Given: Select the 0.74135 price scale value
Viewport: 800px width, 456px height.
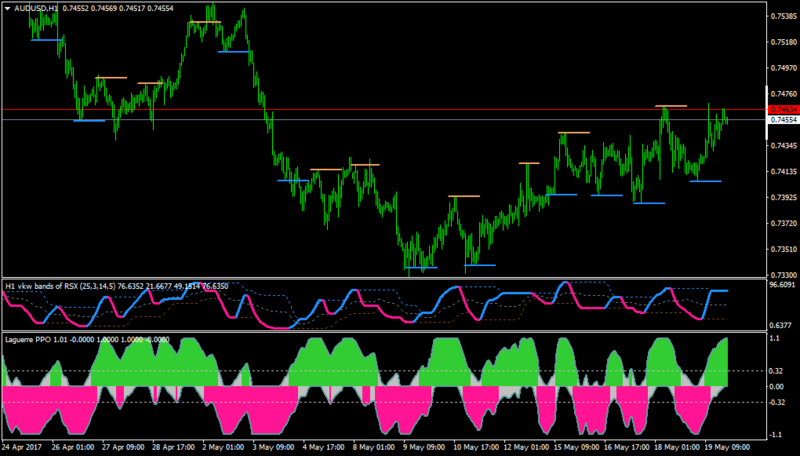Looking at the screenshot, I should pyautogui.click(x=784, y=172).
